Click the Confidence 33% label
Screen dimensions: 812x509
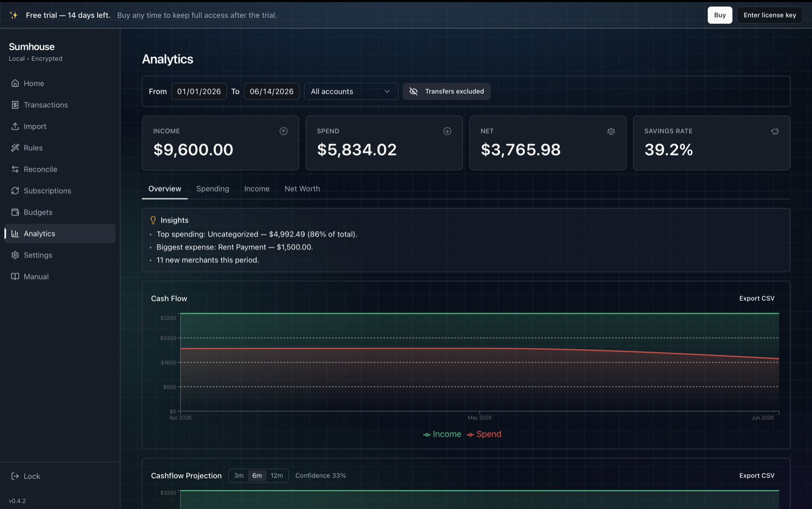click(321, 476)
